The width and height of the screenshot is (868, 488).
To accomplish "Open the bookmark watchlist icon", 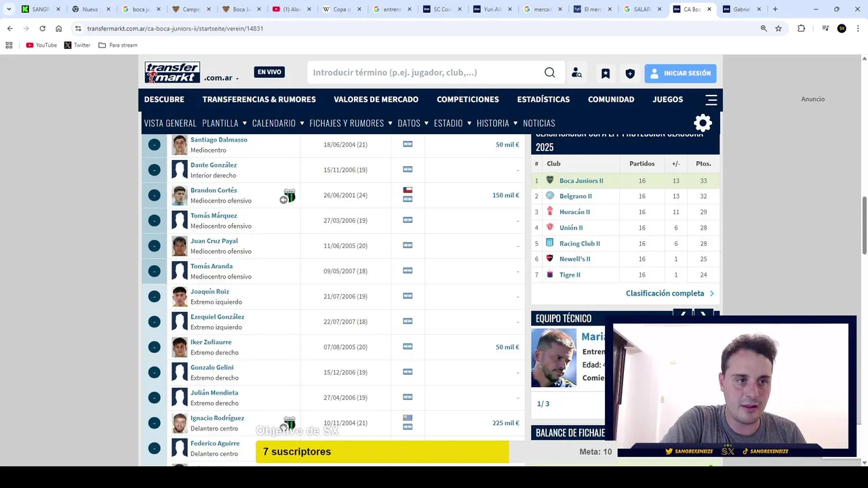I will pos(606,73).
